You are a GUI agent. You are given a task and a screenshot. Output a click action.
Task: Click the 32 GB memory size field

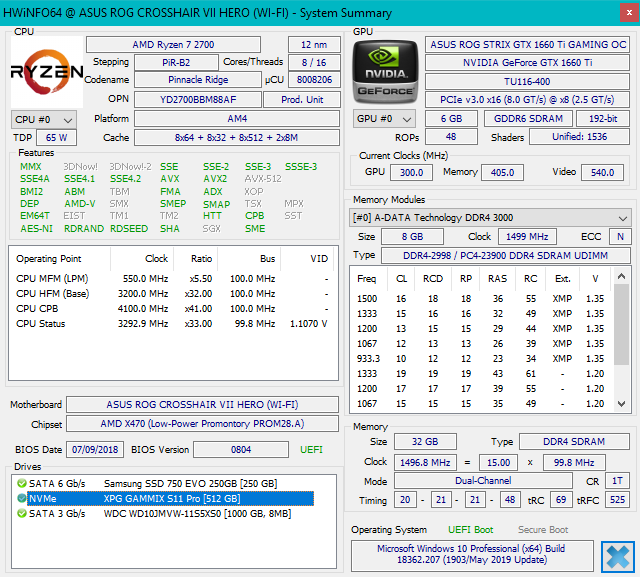click(x=425, y=442)
